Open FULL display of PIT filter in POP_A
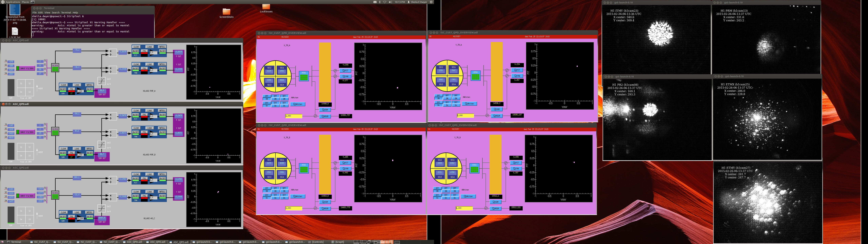Image resolution: width=868 pixels, height=244 pixels. (162, 47)
